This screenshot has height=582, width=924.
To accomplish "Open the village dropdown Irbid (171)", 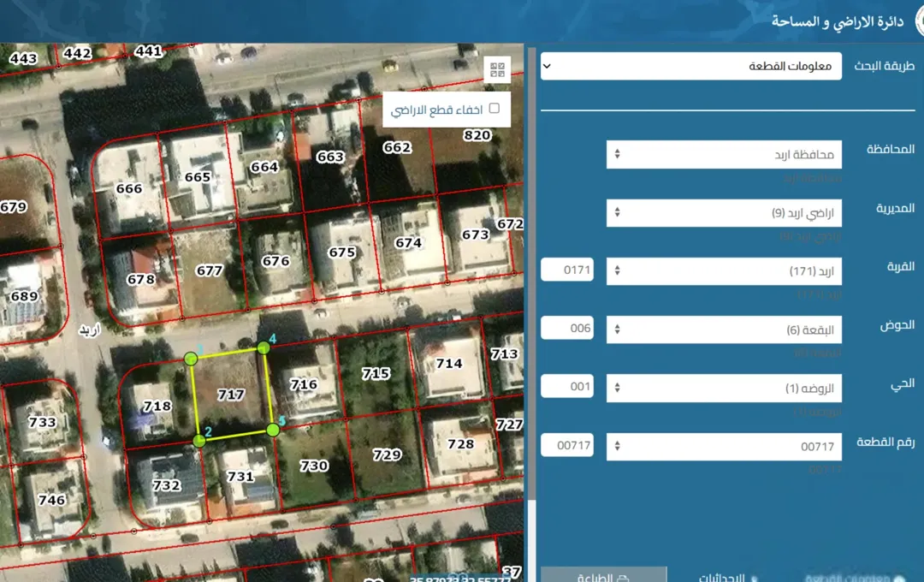I will tap(724, 271).
